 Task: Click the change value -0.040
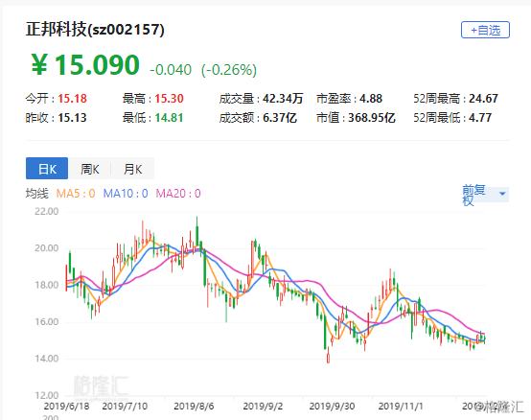tap(171, 70)
